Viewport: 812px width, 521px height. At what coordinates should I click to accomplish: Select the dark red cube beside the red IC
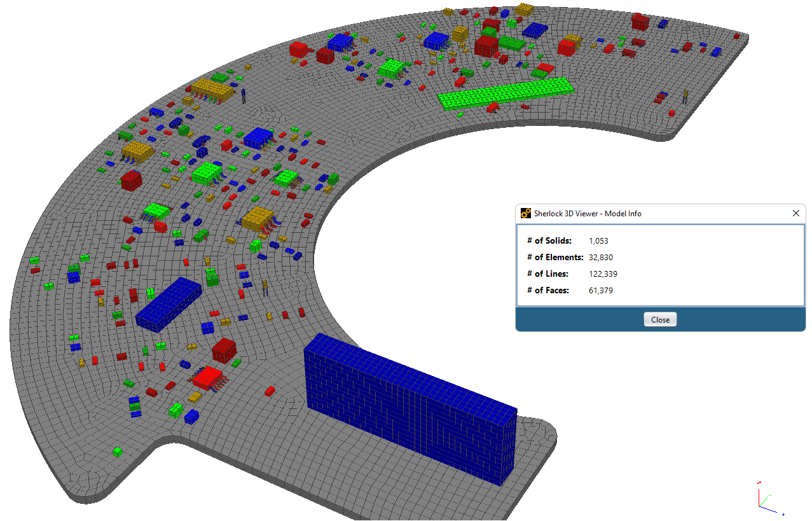pos(224,350)
